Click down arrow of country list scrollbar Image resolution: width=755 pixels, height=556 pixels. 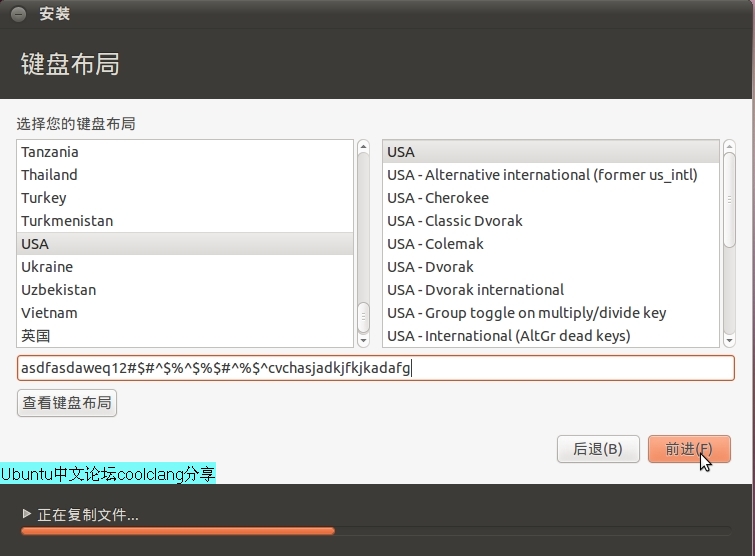point(364,341)
